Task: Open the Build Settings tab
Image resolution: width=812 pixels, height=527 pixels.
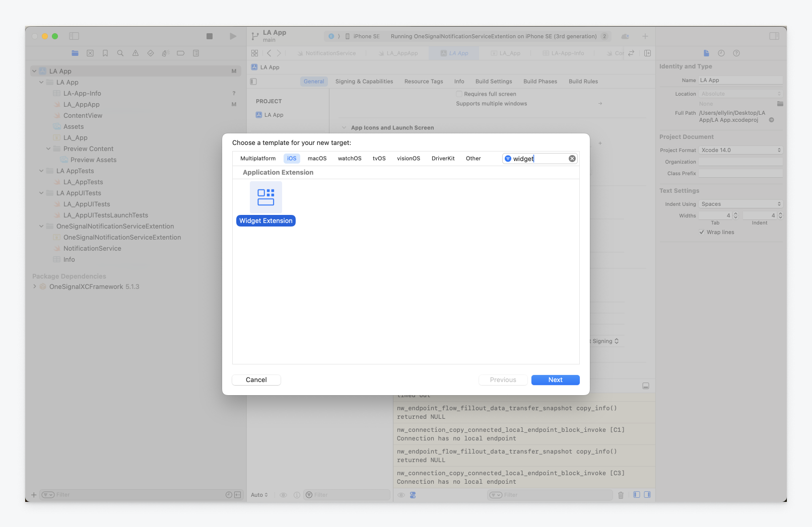Action: tap(494, 82)
